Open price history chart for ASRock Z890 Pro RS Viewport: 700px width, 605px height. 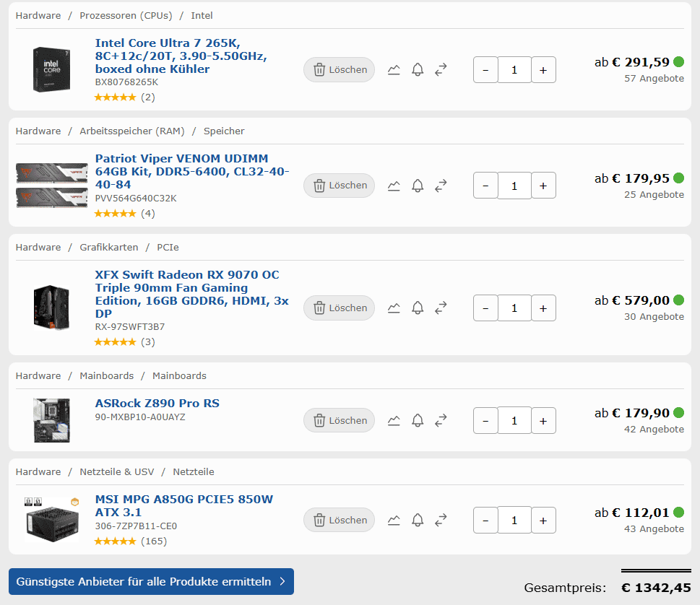(x=394, y=420)
